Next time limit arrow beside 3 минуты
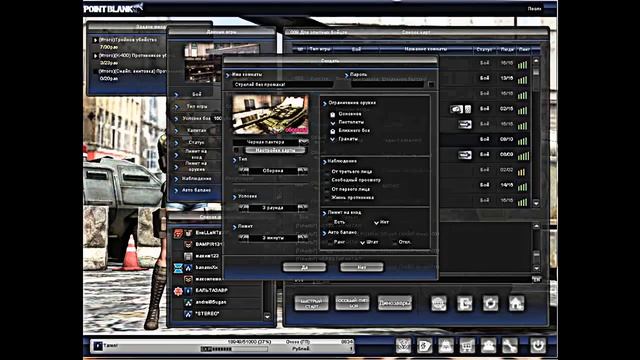 click(x=302, y=238)
